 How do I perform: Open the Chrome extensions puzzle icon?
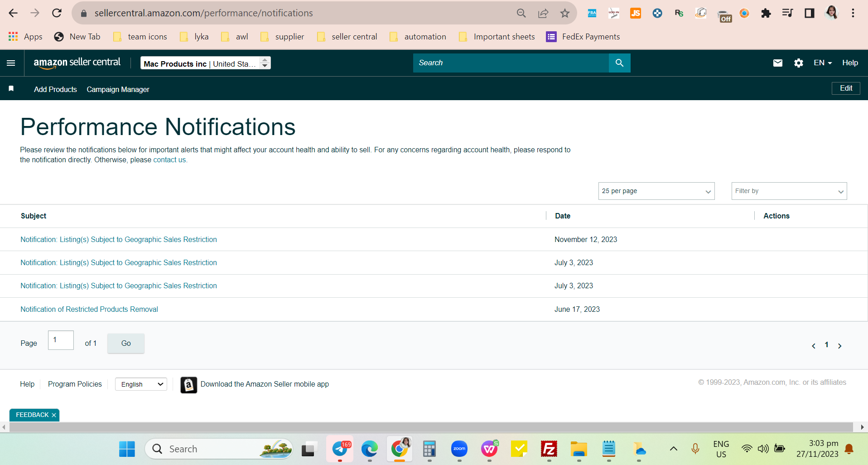click(x=766, y=13)
